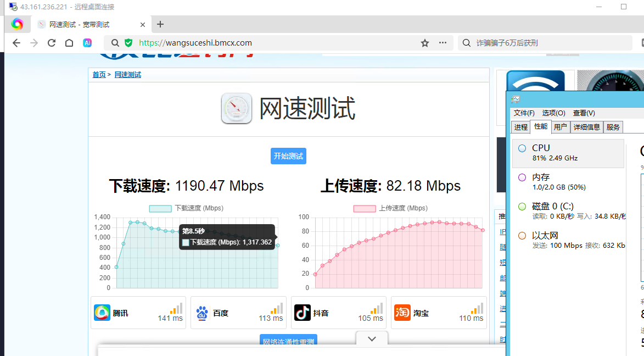Click the speed gauge icon beside 网速测试 title
The width and height of the screenshot is (644, 356).
(x=237, y=109)
